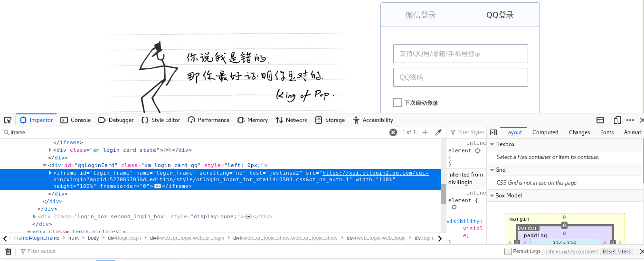Click the visibility property name
Image resolution: width=644 pixels, height=261 pixels.
pyautogui.click(x=464, y=221)
